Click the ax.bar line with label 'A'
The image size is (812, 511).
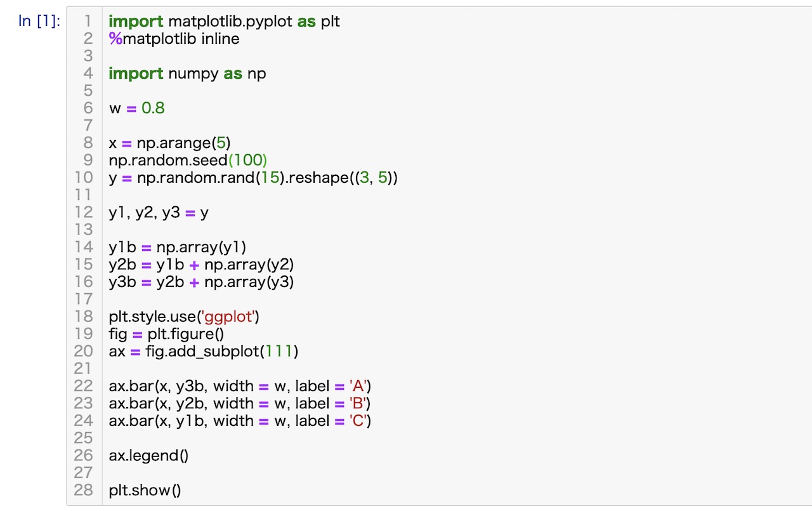(240, 385)
